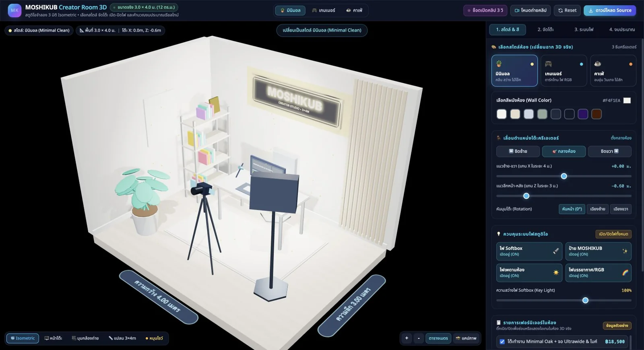This screenshot has height=350, width=644.
Task: Show the แปลน 3×4m floor plan view
Action: (x=122, y=338)
